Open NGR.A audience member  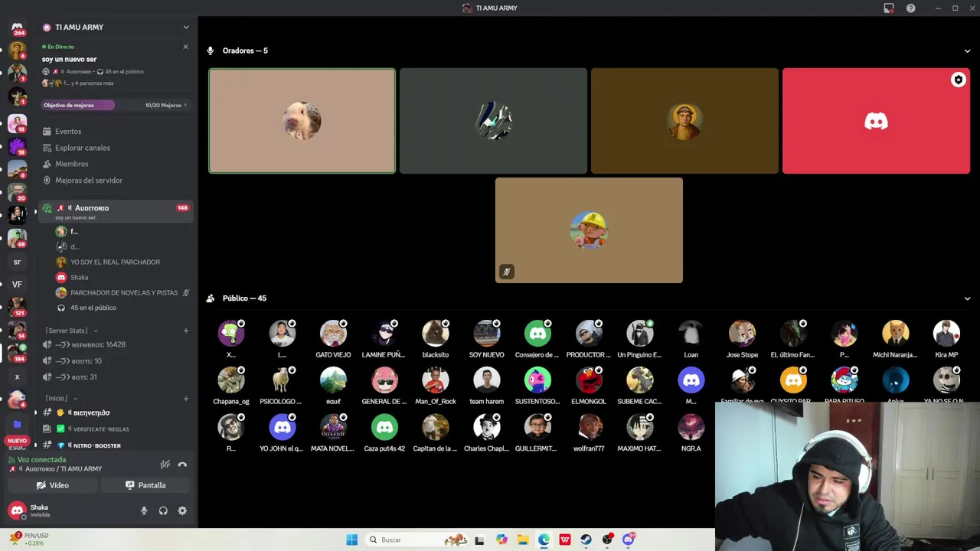click(x=691, y=433)
